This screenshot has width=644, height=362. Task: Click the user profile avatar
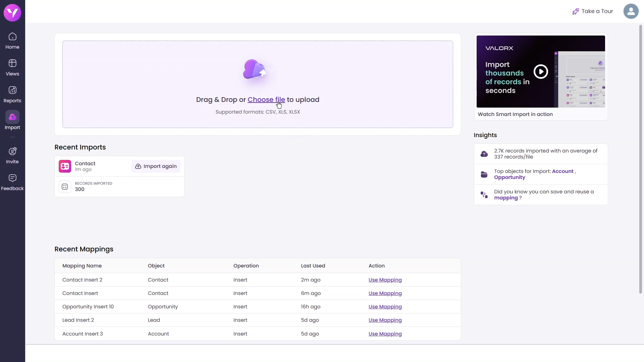click(x=631, y=11)
